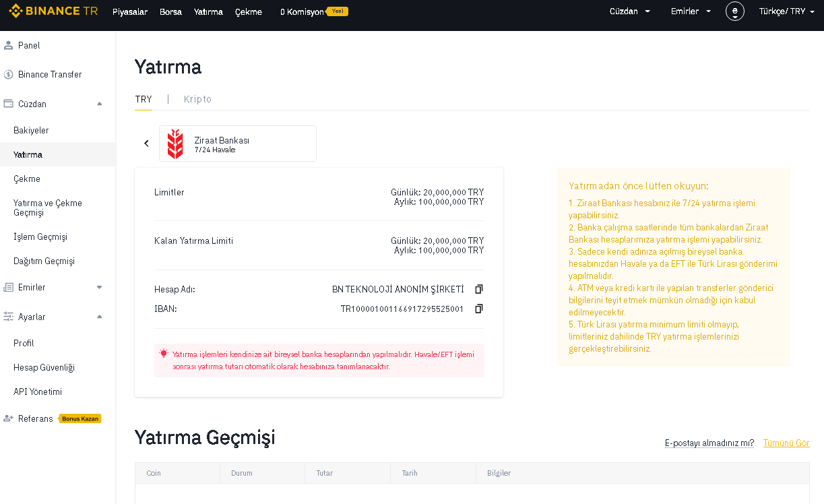
Task: Open the Cüzdan dropdown in top bar
Action: click(630, 11)
